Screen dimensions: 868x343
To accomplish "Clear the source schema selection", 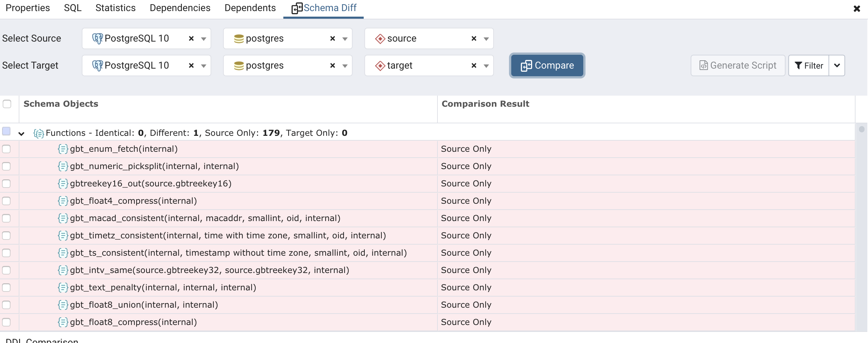I will 473,38.
